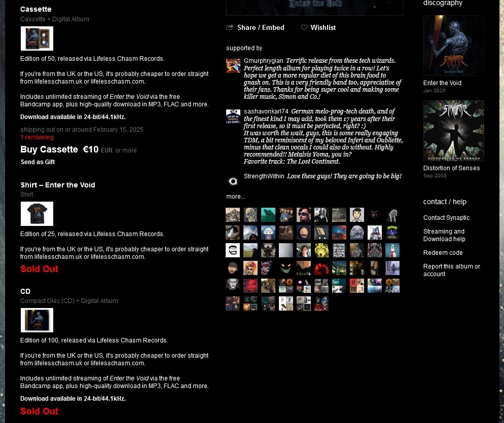Click the Share / Embed link text
Viewport: 504px width, 423px height.
point(261,28)
